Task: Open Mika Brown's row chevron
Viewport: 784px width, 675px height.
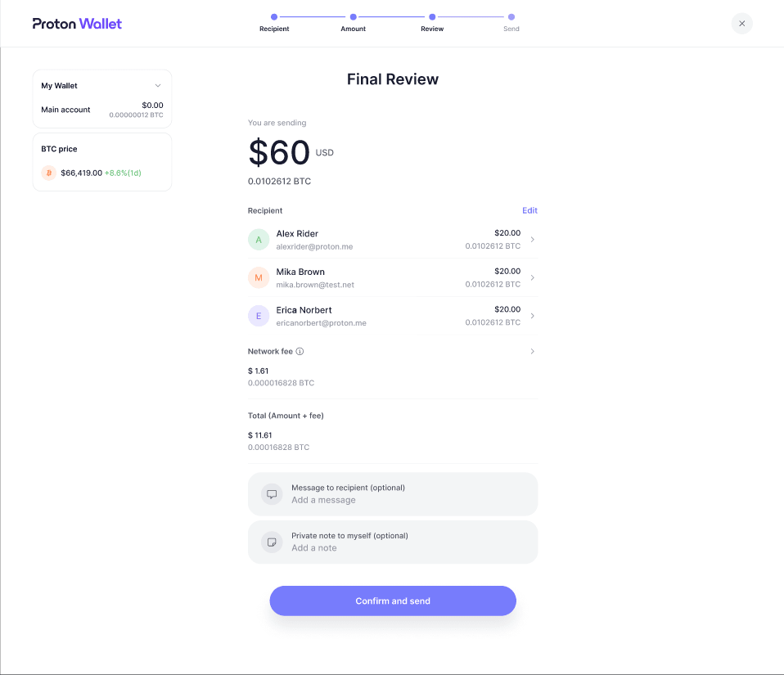Action: [533, 277]
